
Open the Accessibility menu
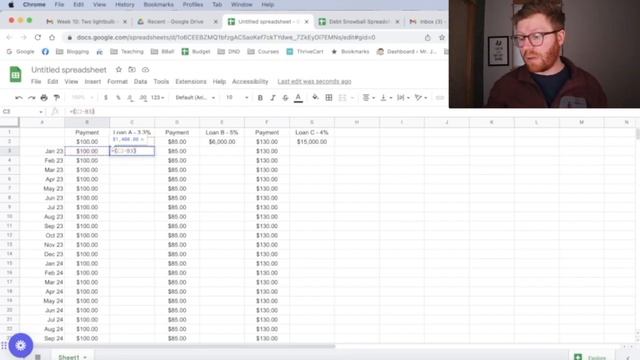click(x=250, y=82)
